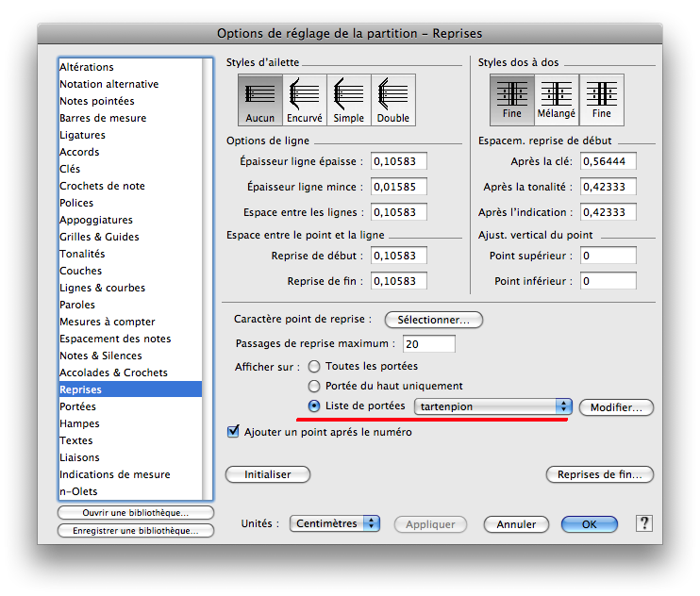
Task: Choose Portée du haut uniquement option
Action: click(x=314, y=386)
